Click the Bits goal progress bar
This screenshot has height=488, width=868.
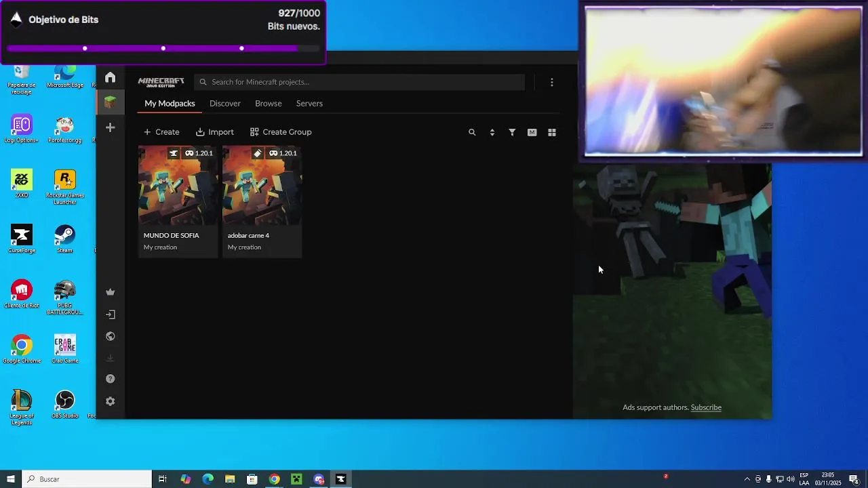coord(163,48)
